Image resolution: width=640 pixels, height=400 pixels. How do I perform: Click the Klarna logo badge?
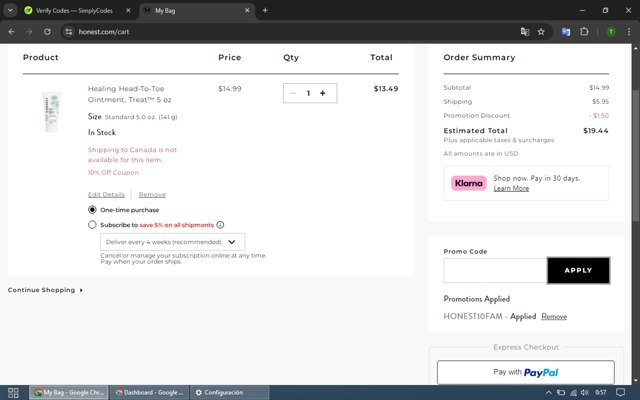(469, 183)
